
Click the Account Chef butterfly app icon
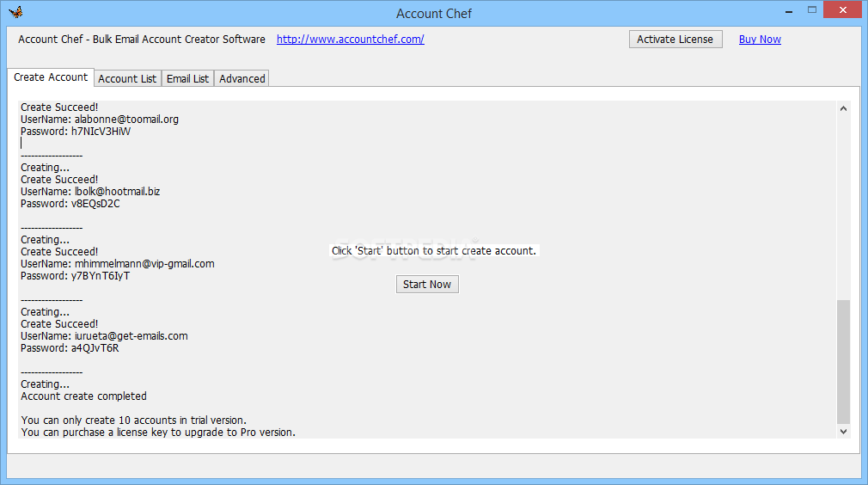click(x=15, y=12)
